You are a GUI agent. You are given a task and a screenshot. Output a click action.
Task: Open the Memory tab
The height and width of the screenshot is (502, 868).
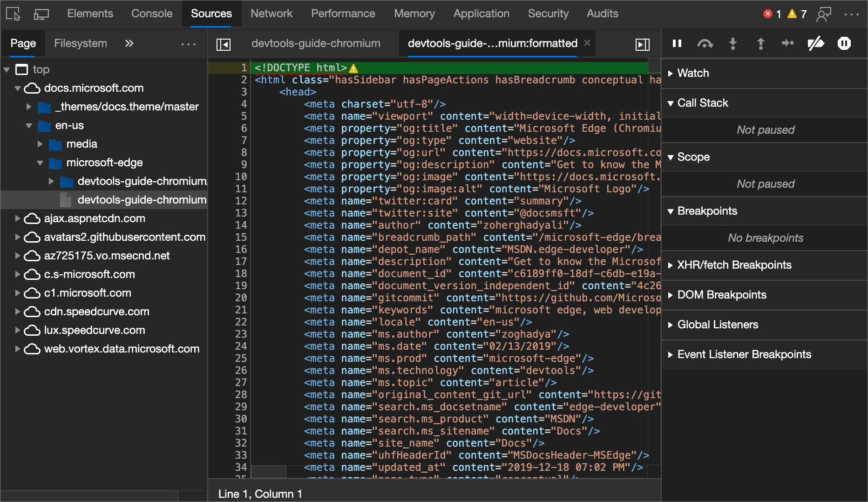pyautogui.click(x=414, y=14)
